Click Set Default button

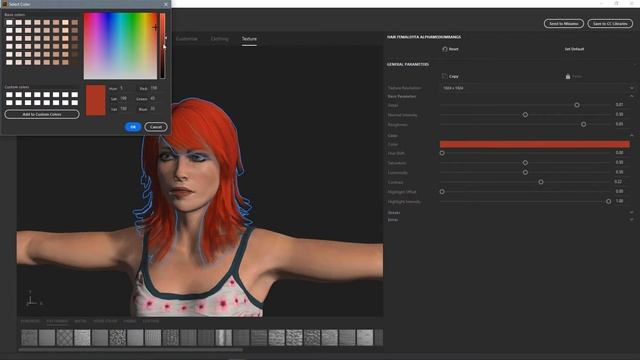click(x=574, y=49)
